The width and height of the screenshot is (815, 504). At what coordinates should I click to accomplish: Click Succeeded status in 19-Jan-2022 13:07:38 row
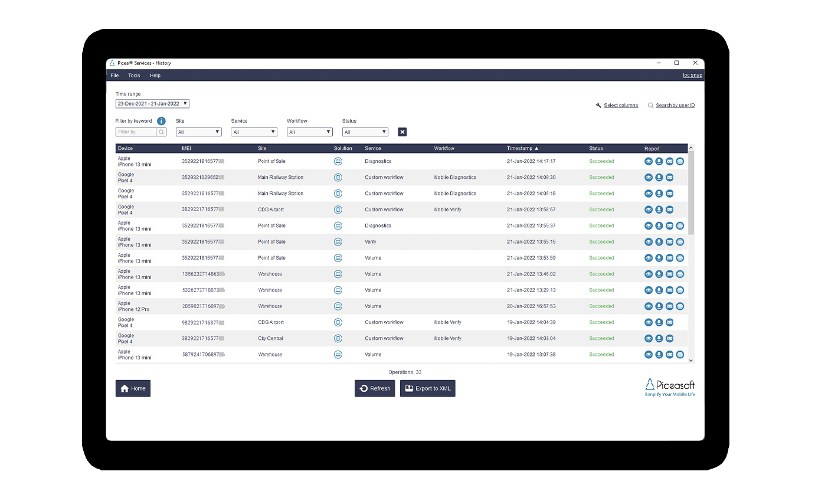(601, 355)
